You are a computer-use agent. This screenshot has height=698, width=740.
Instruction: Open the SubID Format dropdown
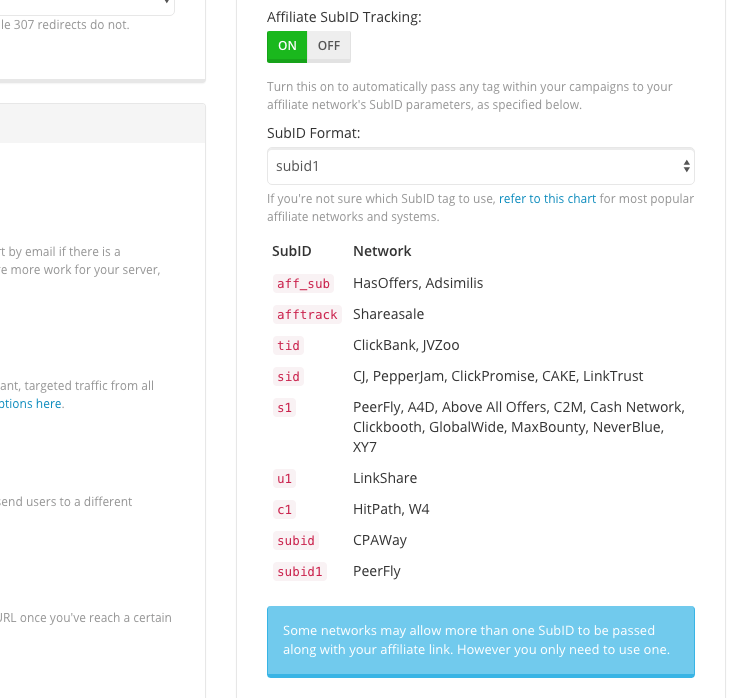click(x=480, y=166)
